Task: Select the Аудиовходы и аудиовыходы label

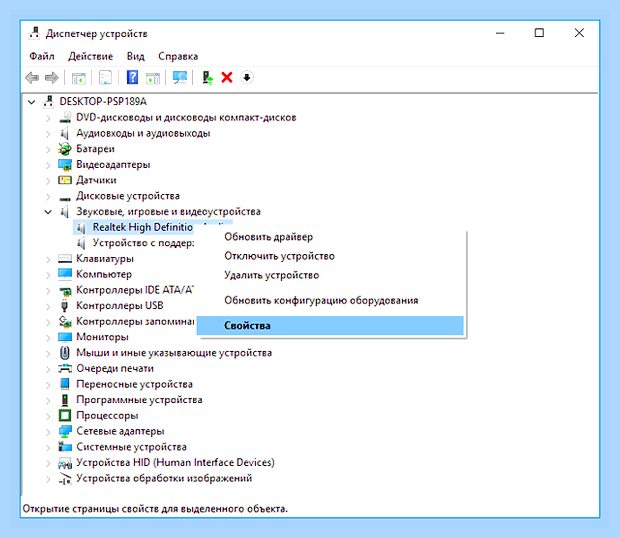Action: tap(143, 133)
